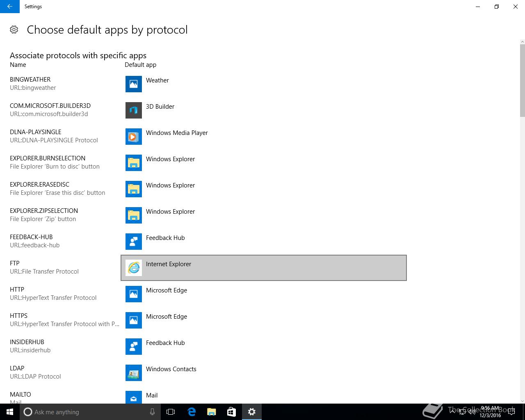Open the Store from the taskbar

tap(232, 412)
